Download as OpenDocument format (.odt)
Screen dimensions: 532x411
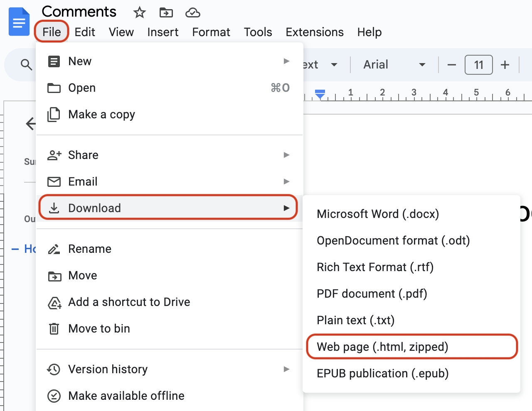[411, 241]
